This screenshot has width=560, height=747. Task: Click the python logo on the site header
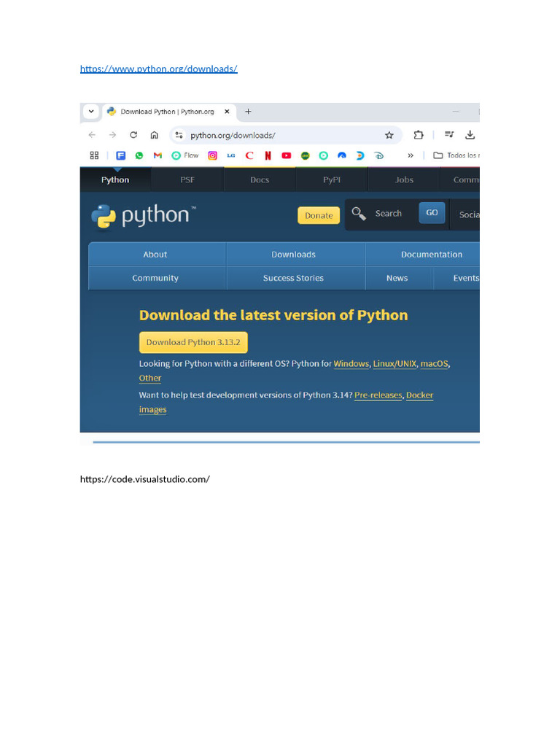(144, 216)
